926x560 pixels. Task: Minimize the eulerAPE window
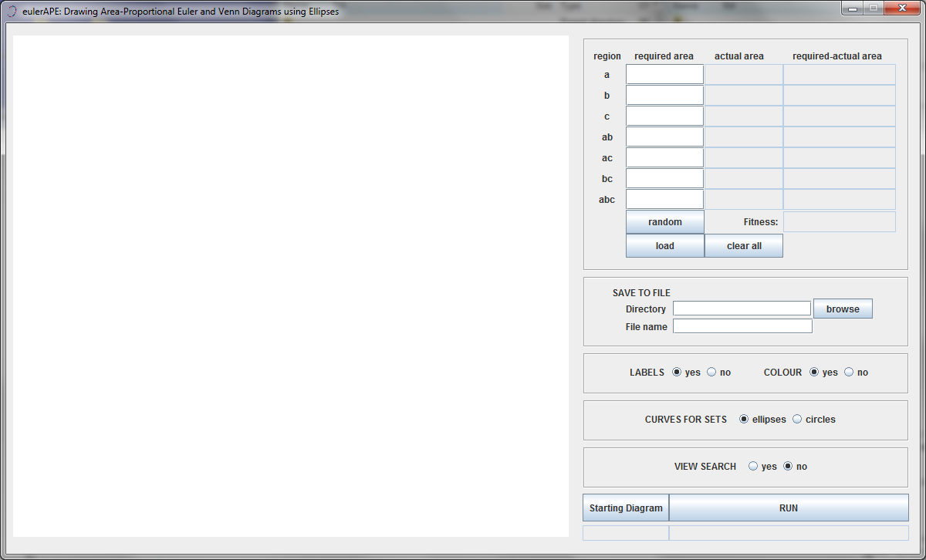coord(853,8)
